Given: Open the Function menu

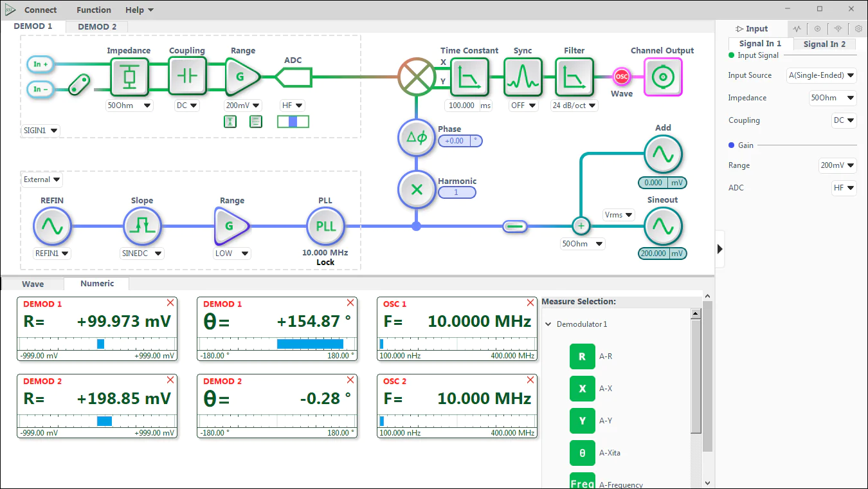Looking at the screenshot, I should (x=93, y=10).
